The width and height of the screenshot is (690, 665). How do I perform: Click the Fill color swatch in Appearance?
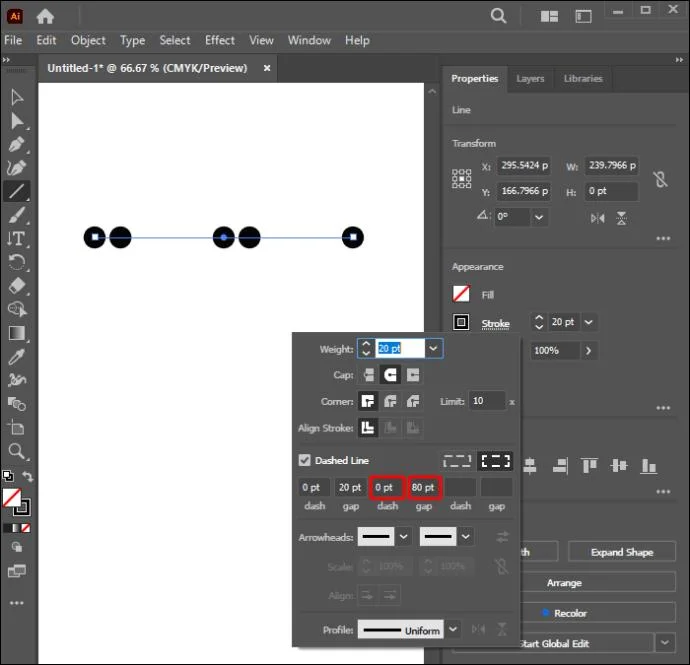461,294
